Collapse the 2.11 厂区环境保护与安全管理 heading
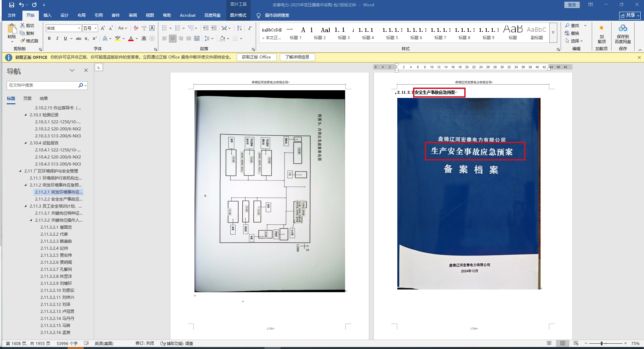Viewport: 644px width, 349px height. (x=20, y=171)
